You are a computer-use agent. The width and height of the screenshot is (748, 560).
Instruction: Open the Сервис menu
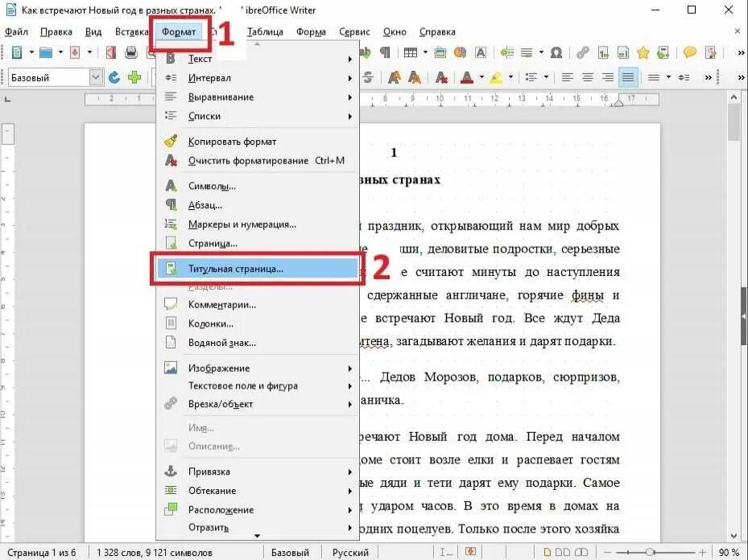[354, 32]
